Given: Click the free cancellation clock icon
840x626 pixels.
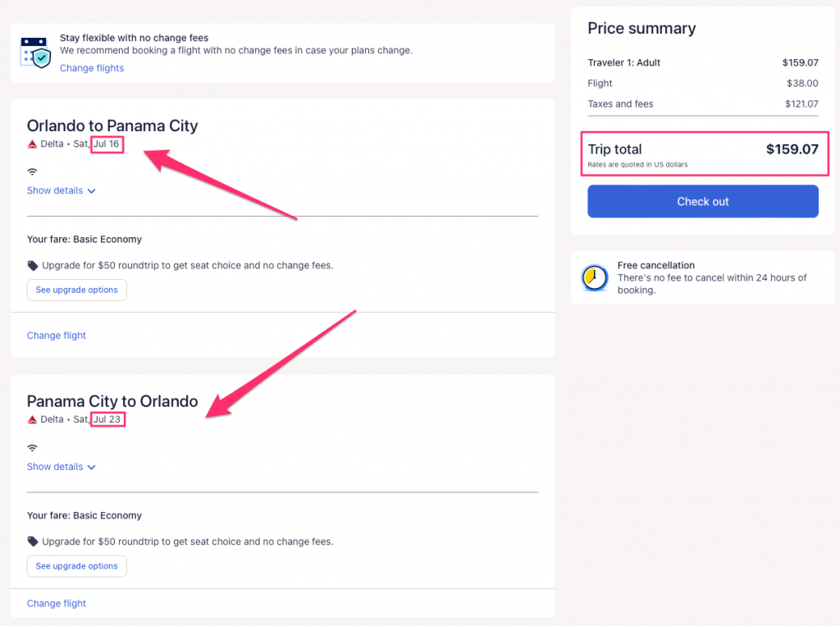Looking at the screenshot, I should (594, 278).
